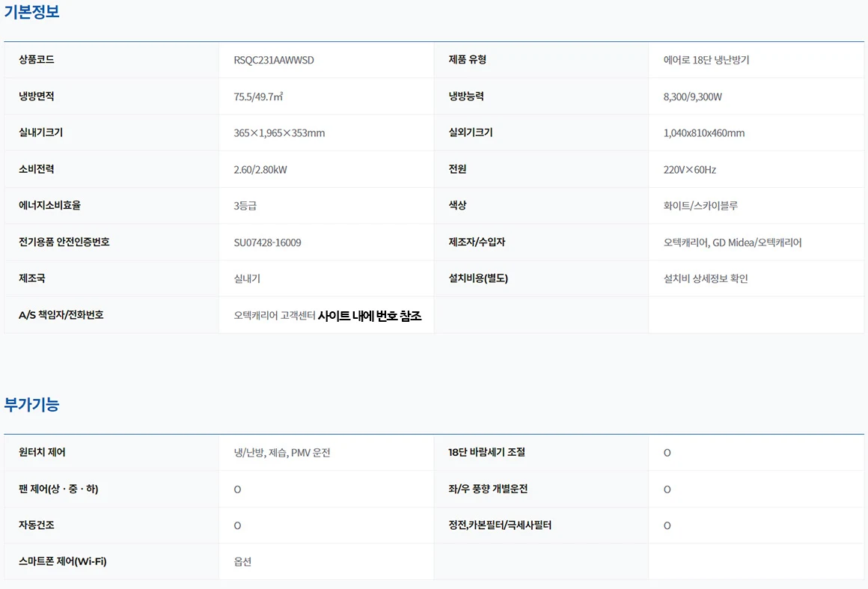Select energy grade 3등급
This screenshot has width=868, height=589.
click(x=245, y=206)
